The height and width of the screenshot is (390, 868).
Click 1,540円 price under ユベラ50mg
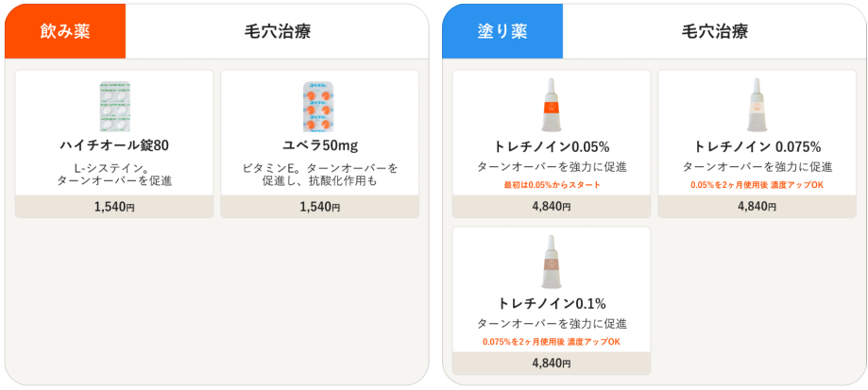tap(320, 207)
